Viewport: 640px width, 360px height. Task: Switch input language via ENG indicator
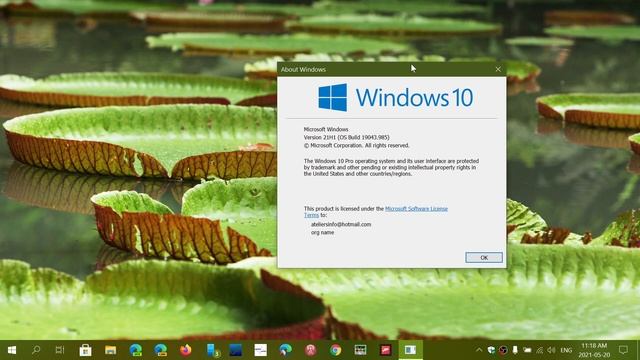566,350
